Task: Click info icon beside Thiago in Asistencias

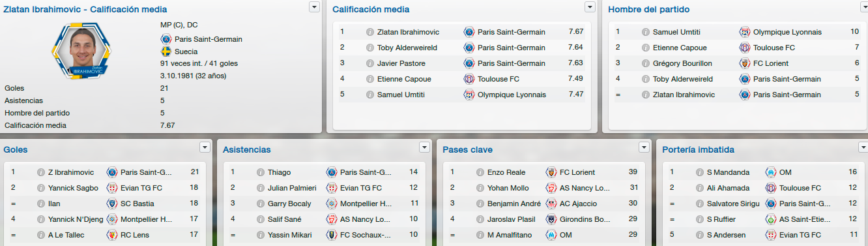Action: 260,173
